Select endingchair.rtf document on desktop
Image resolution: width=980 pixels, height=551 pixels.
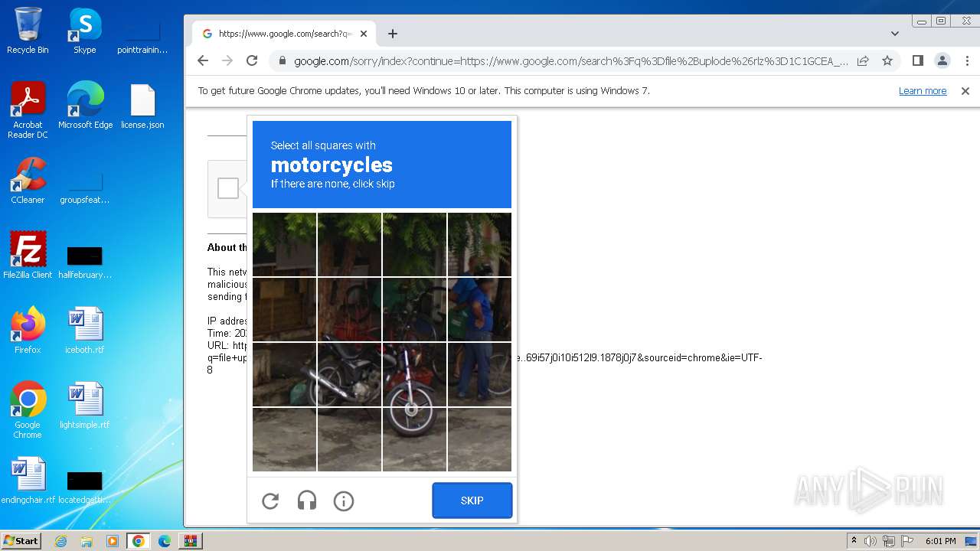coord(28,481)
